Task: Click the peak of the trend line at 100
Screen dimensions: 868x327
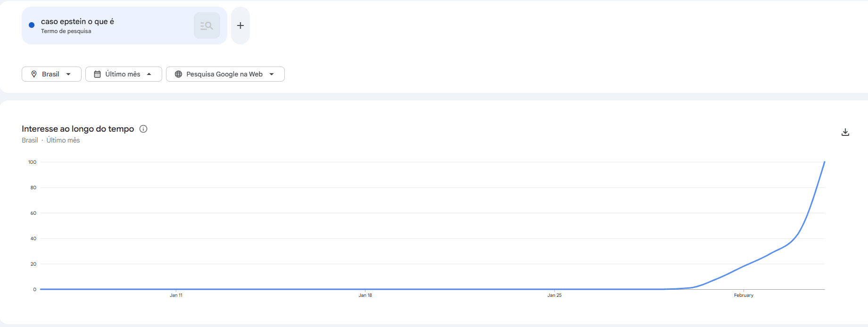Action: tap(824, 162)
